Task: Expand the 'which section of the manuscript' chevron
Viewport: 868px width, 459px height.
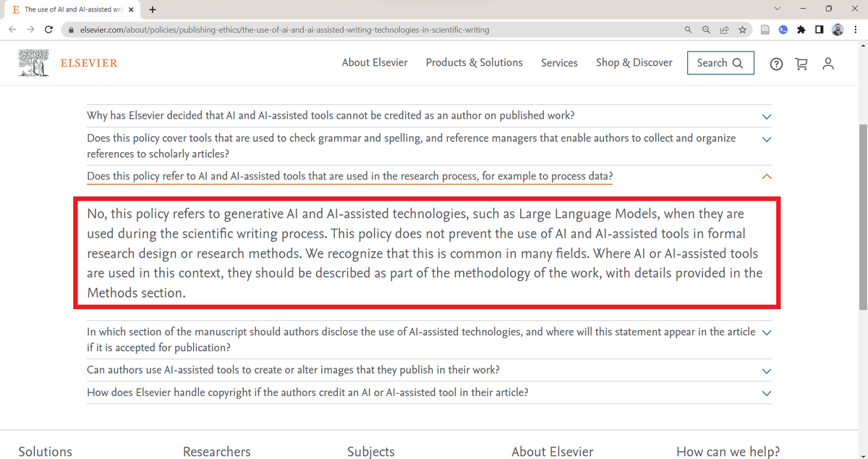Action: 767,332
